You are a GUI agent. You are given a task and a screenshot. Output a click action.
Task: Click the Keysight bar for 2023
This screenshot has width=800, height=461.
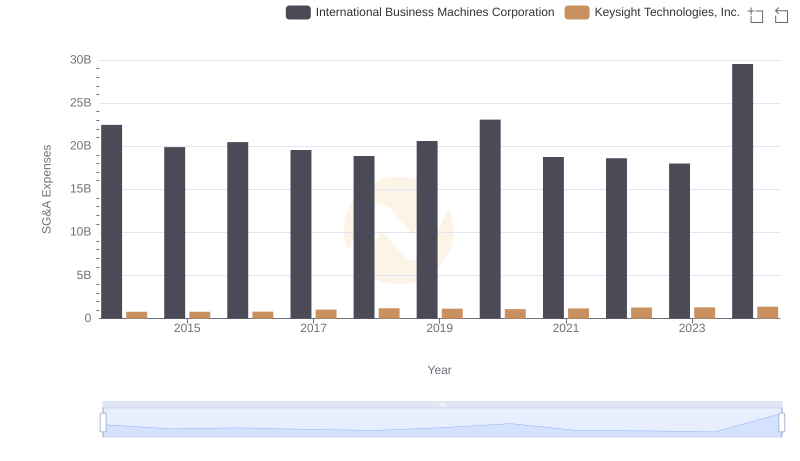click(705, 313)
